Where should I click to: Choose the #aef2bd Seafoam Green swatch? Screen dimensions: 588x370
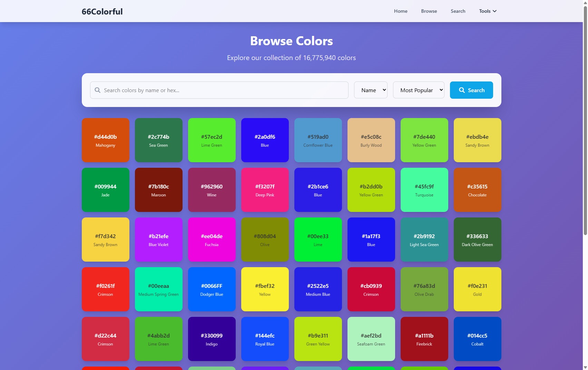pyautogui.click(x=371, y=339)
